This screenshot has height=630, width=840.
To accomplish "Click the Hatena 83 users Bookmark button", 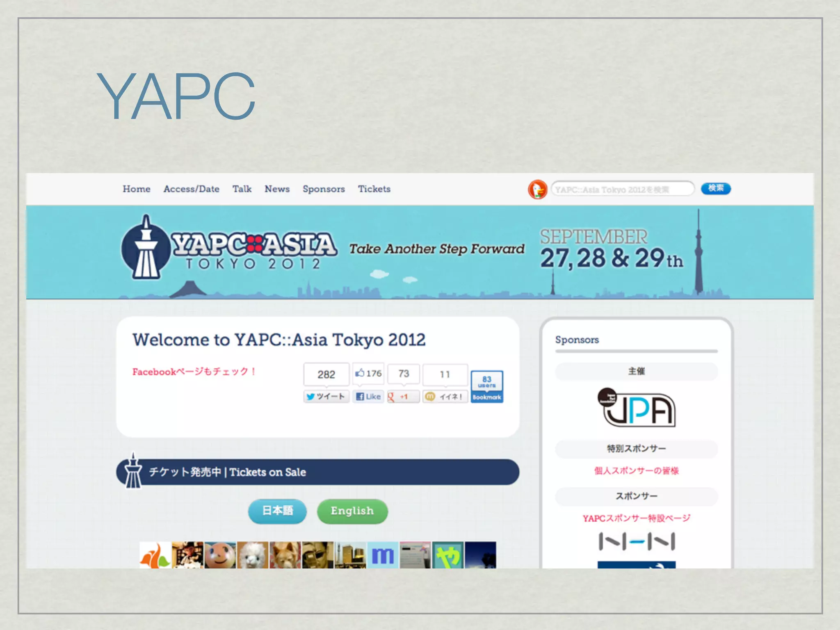I will coord(487,387).
